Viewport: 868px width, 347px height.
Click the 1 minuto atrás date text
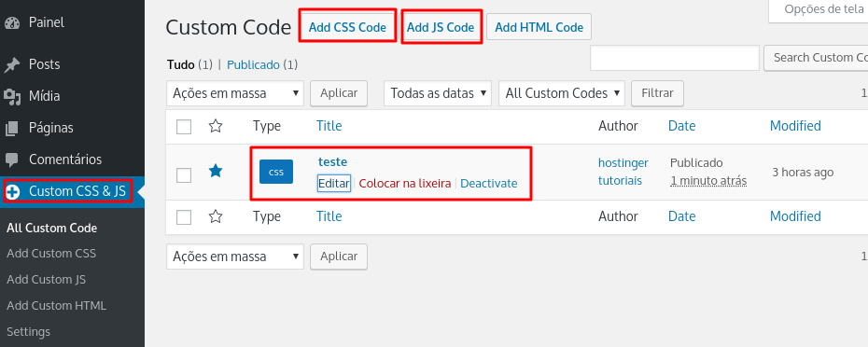(x=708, y=181)
